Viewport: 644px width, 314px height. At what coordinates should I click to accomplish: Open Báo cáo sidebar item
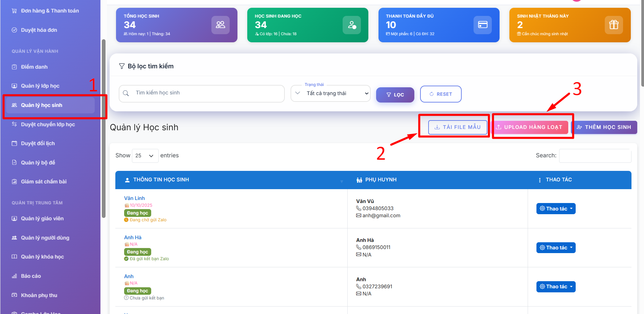coord(31,276)
